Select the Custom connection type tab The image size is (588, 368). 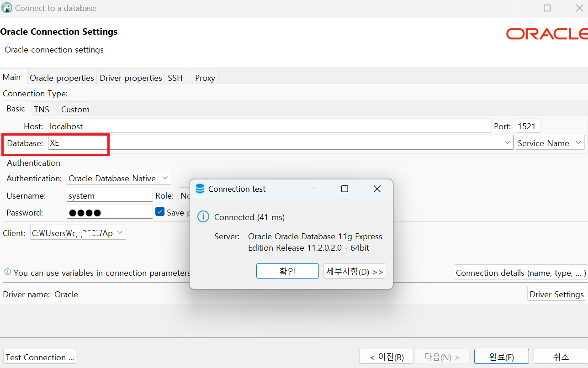[x=75, y=109]
